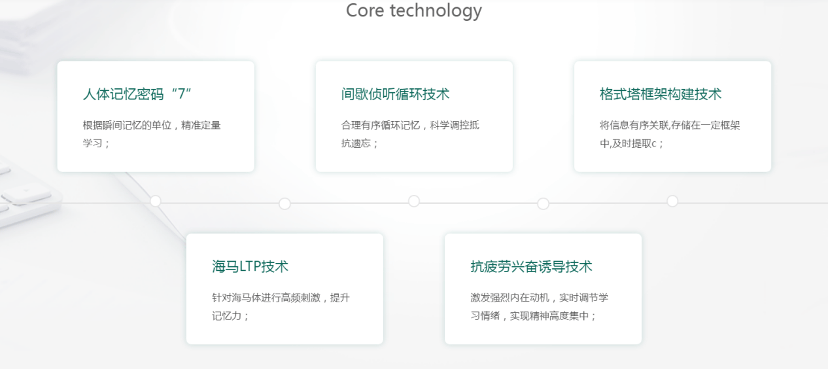Select the description text starting 合理有序循环记忆
The height and width of the screenshot is (370, 828).
(x=410, y=134)
